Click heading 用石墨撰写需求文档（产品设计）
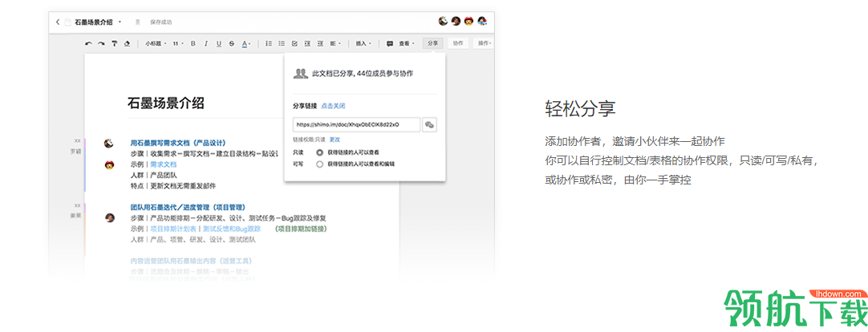 coord(178,143)
